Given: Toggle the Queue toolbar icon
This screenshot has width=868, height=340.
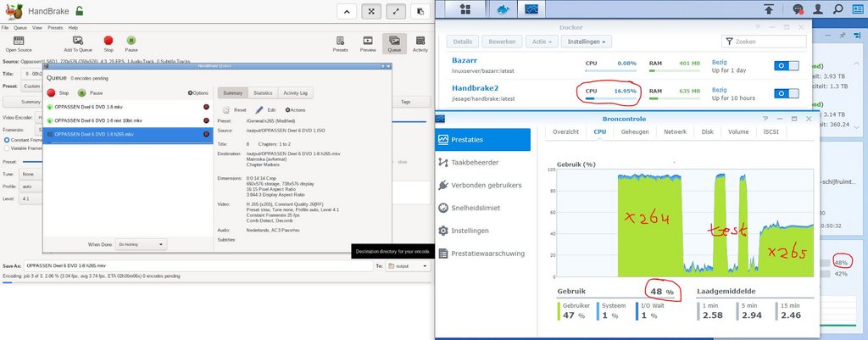Looking at the screenshot, I should [x=394, y=41].
